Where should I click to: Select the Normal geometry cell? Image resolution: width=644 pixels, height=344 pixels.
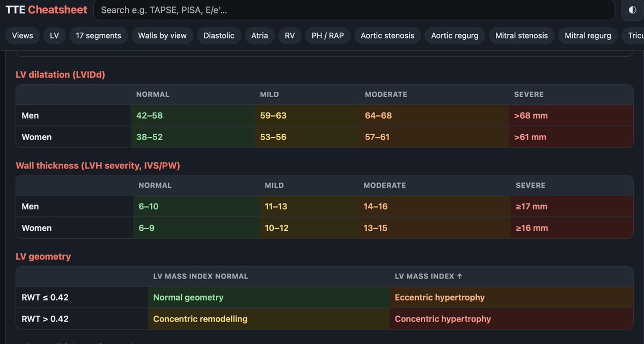(269, 297)
